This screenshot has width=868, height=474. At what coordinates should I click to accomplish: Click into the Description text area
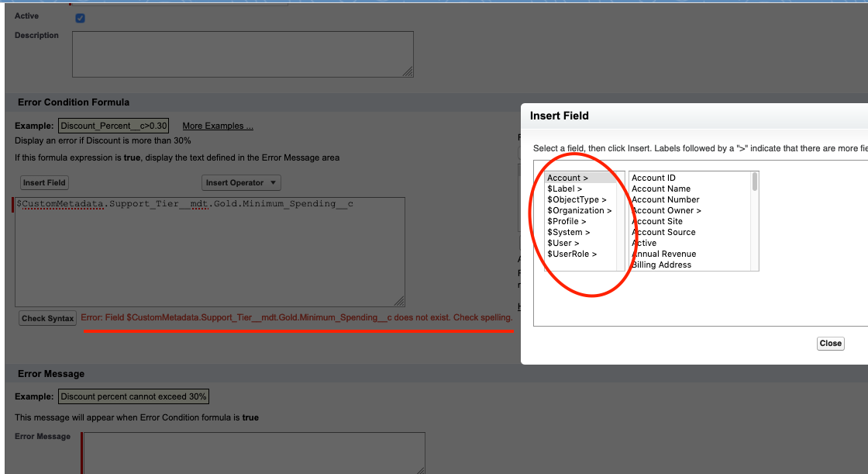[243, 54]
